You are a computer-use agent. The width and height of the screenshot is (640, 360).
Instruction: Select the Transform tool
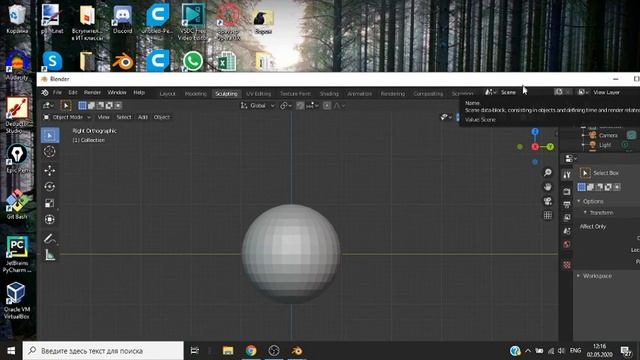pyautogui.click(x=50, y=219)
